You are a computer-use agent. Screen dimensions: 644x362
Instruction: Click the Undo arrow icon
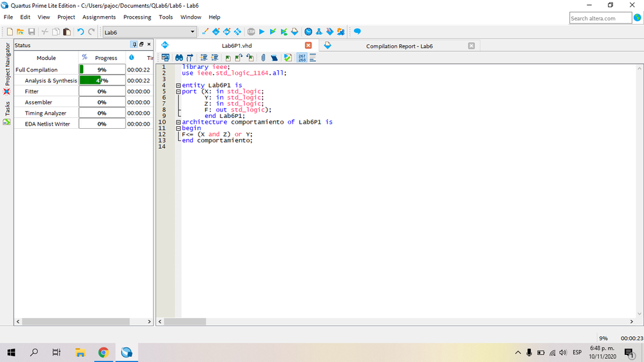click(x=81, y=32)
